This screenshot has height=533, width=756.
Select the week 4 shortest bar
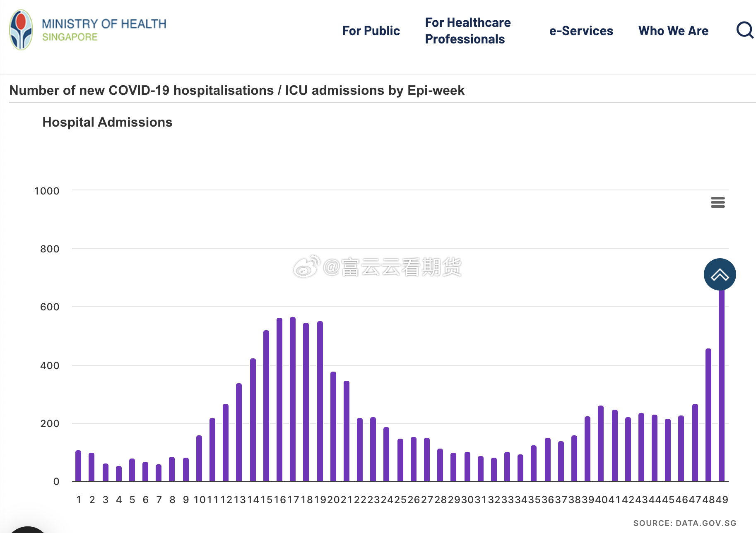tap(119, 473)
